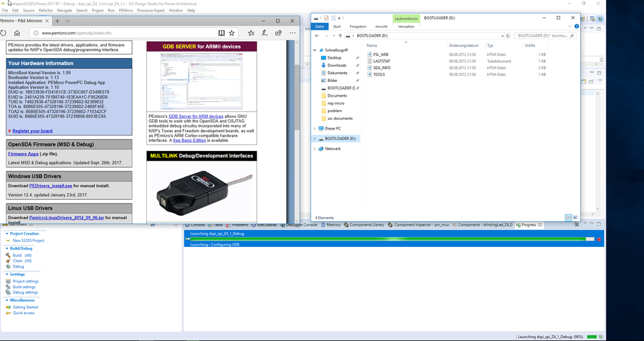Collapse the Schnellzugriff tree node
Screen dimensions: 644x341
click(315, 50)
